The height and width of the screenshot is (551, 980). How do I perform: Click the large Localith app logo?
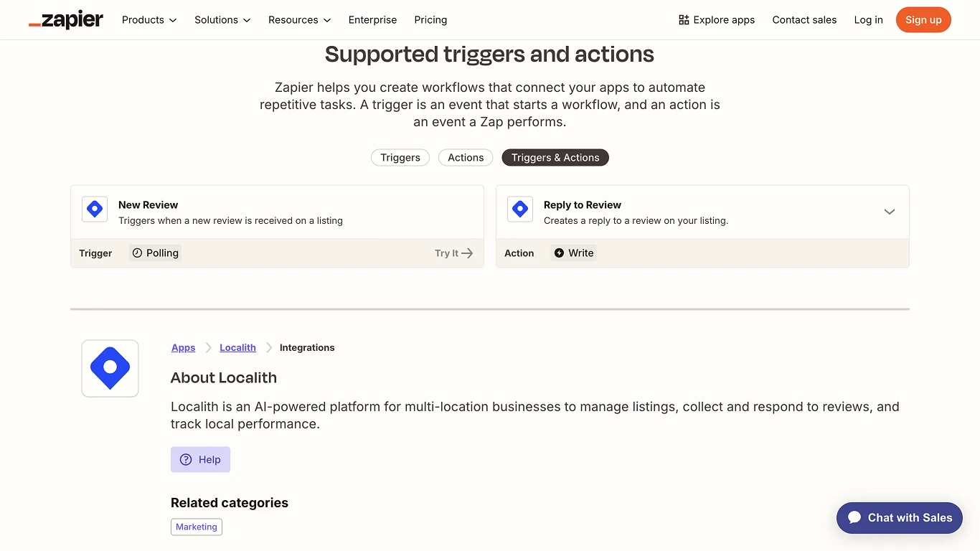[x=110, y=368]
